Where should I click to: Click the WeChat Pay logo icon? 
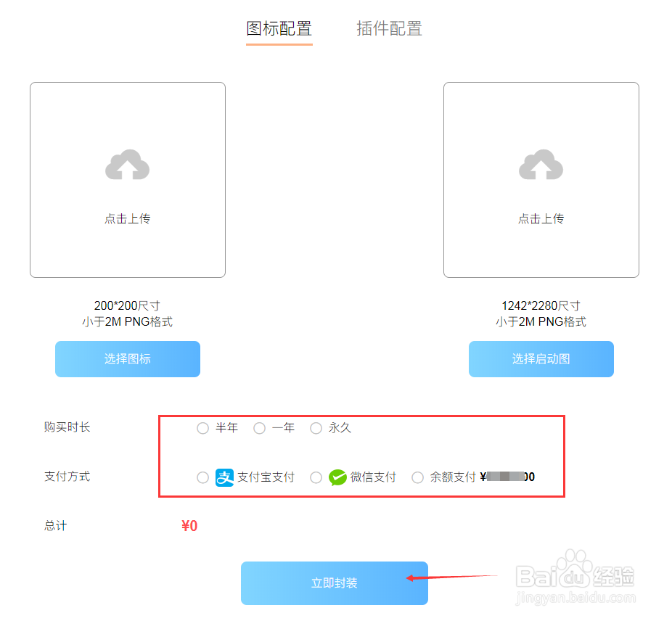click(337, 477)
